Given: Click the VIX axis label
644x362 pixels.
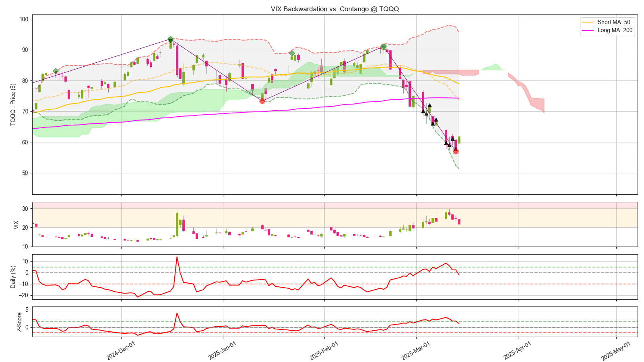Looking at the screenshot, I should click(16, 224).
